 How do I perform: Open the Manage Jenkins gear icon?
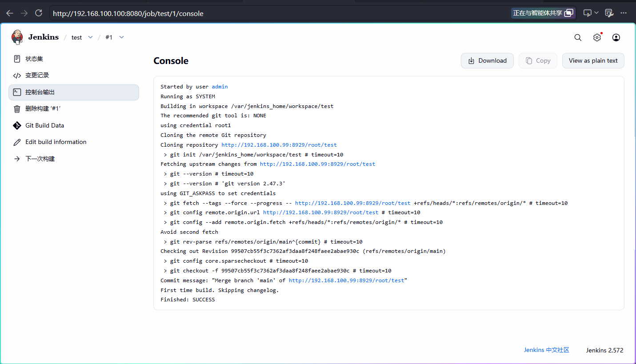[x=597, y=37]
